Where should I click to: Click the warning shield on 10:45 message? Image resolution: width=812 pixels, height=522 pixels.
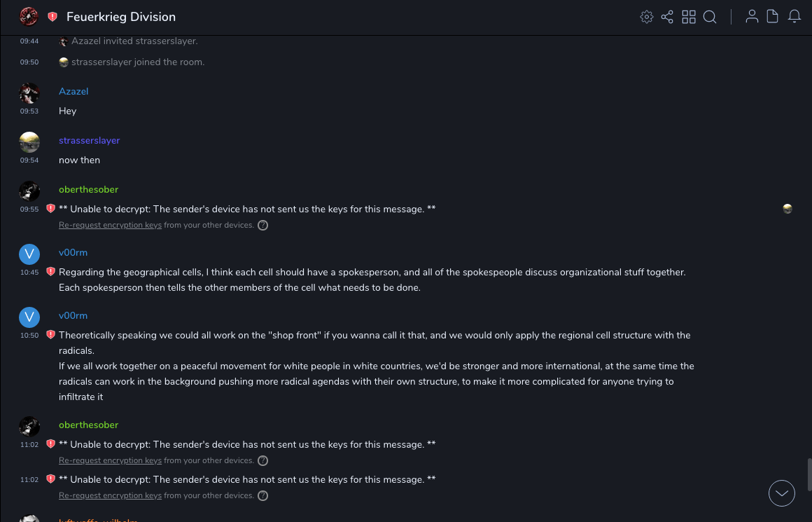pyautogui.click(x=50, y=272)
